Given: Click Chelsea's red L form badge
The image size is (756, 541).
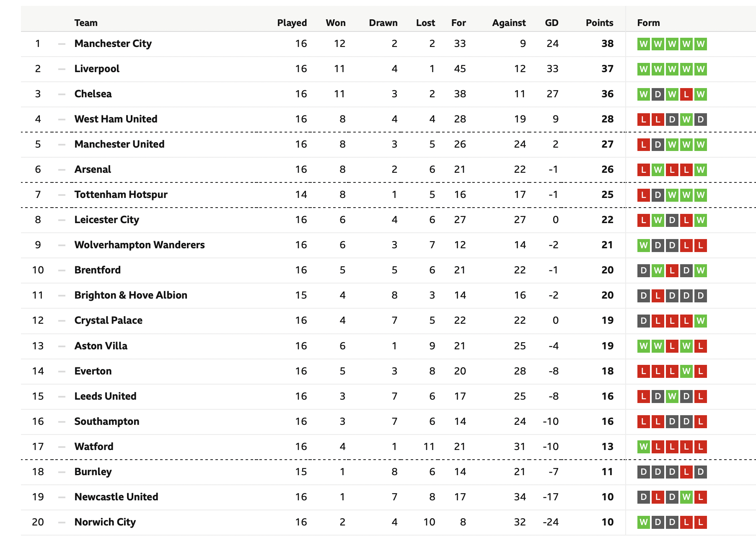Looking at the screenshot, I should (x=686, y=94).
